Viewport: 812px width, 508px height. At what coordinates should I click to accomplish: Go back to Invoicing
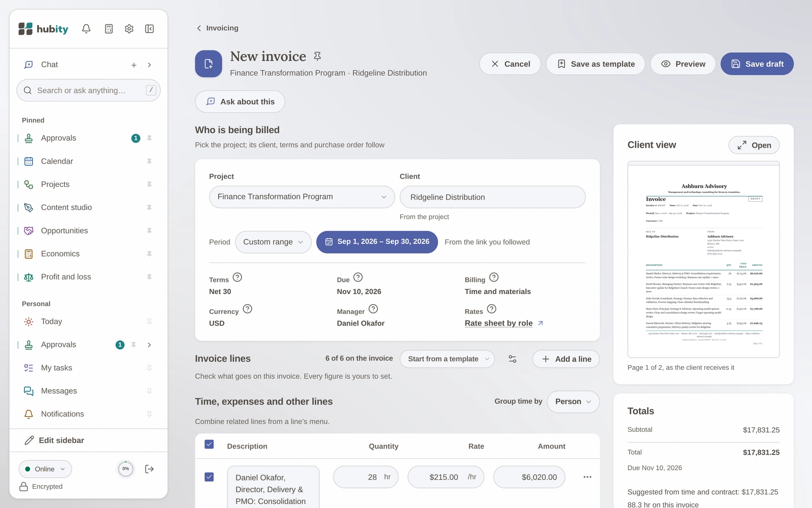(217, 28)
